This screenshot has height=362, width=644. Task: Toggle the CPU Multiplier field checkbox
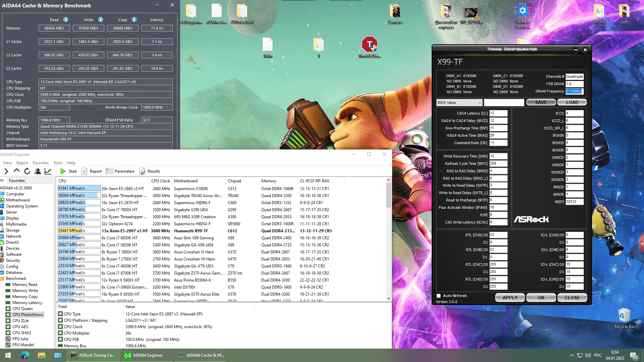(60, 333)
